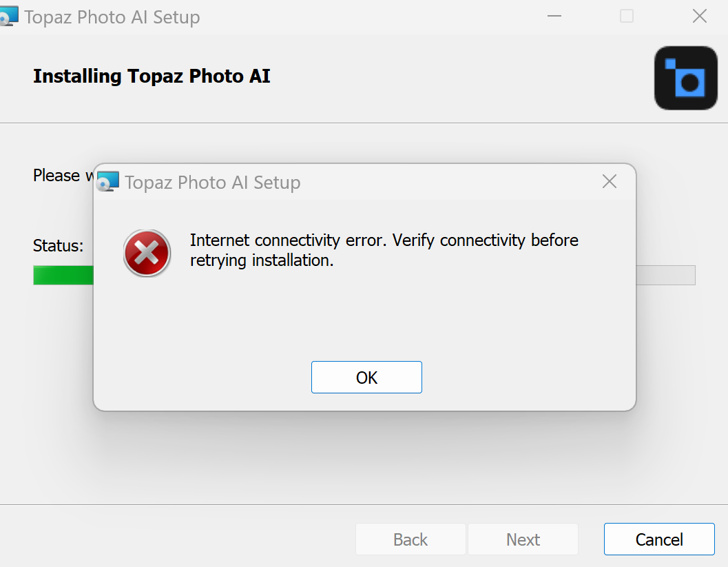
Task: Click the main window's title bar text
Action: [x=112, y=17]
